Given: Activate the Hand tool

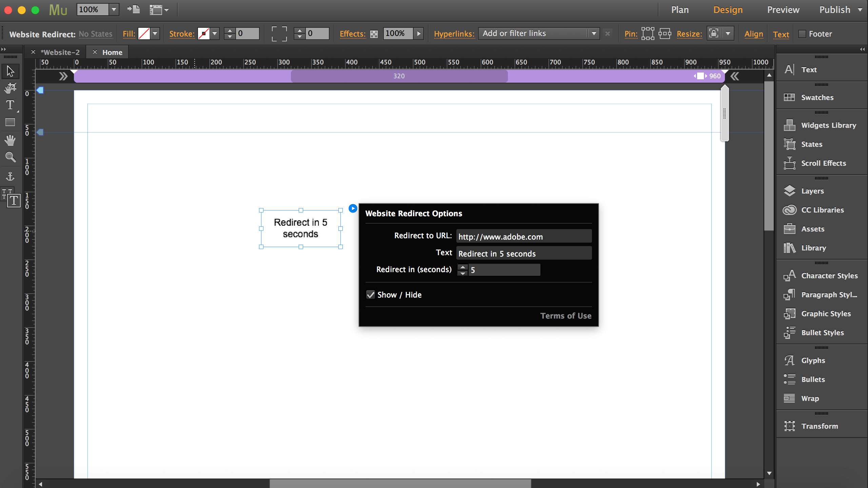Looking at the screenshot, I should (x=10, y=140).
